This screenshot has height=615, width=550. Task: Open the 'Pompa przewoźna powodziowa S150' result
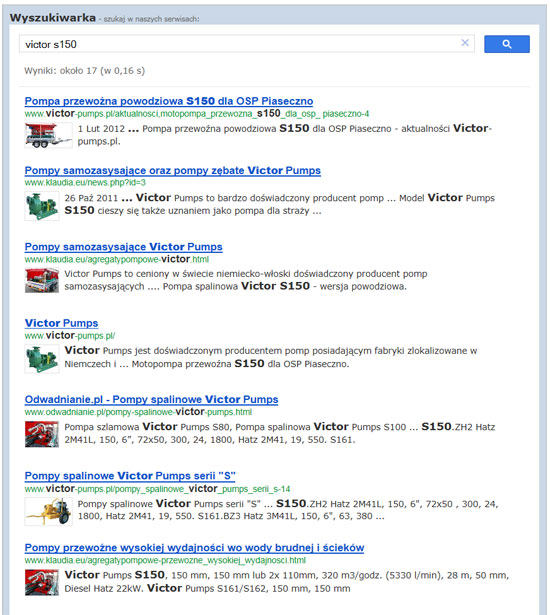(169, 101)
